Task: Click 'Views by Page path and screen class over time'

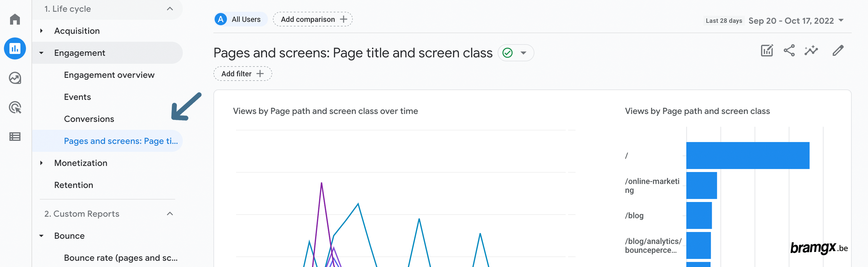Action: coord(325,111)
